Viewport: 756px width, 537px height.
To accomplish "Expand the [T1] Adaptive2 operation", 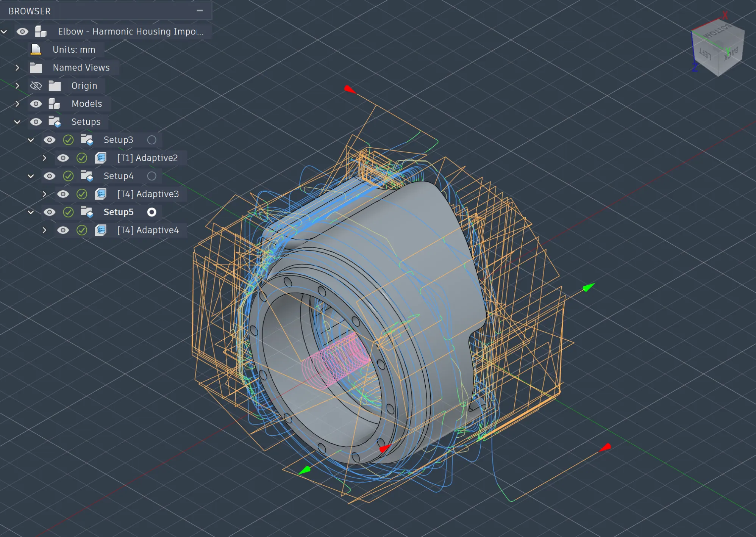I will point(45,158).
